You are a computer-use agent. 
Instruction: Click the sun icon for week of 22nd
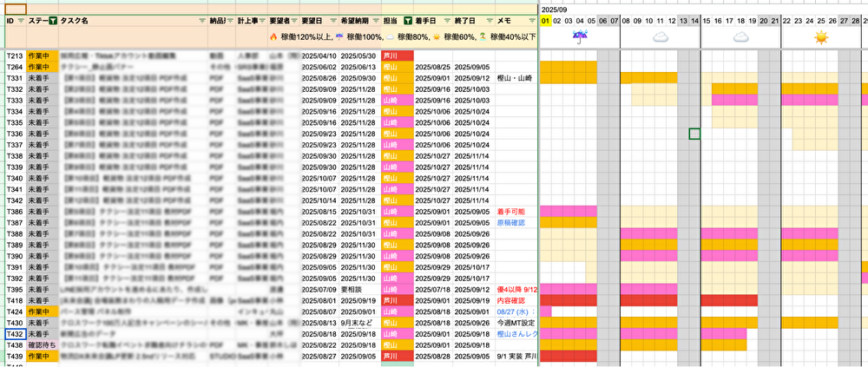(x=821, y=37)
